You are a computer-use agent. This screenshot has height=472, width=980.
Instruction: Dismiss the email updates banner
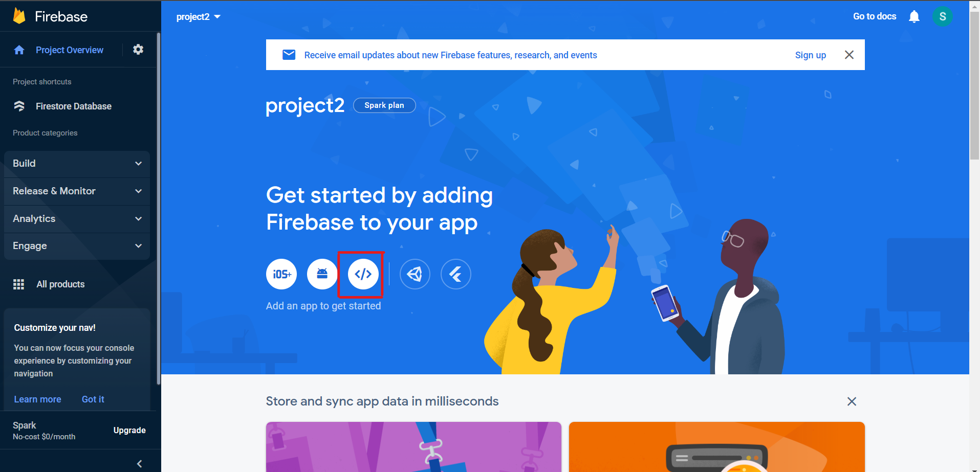[x=849, y=55]
